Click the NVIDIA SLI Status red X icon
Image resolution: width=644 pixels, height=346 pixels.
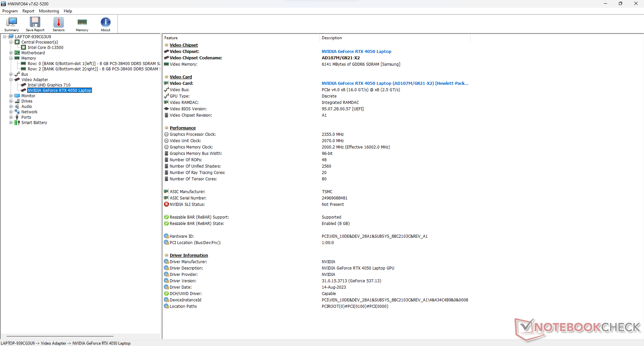[166, 204]
